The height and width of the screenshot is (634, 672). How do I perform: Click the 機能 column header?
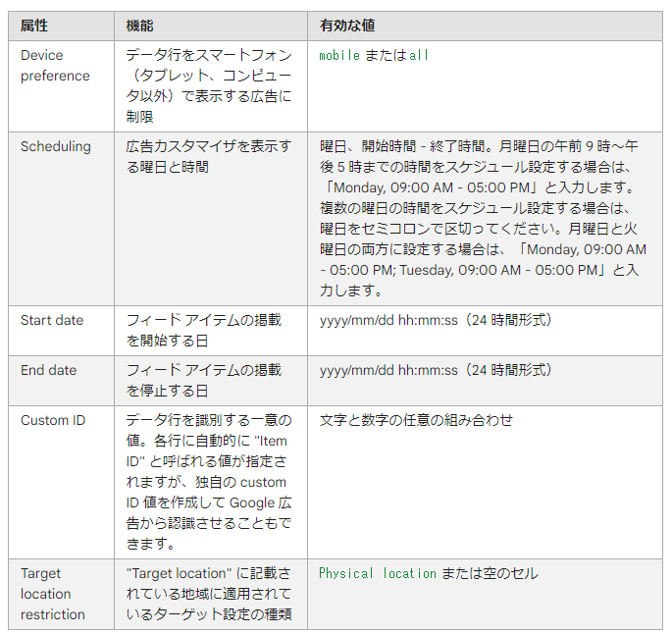click(140, 26)
